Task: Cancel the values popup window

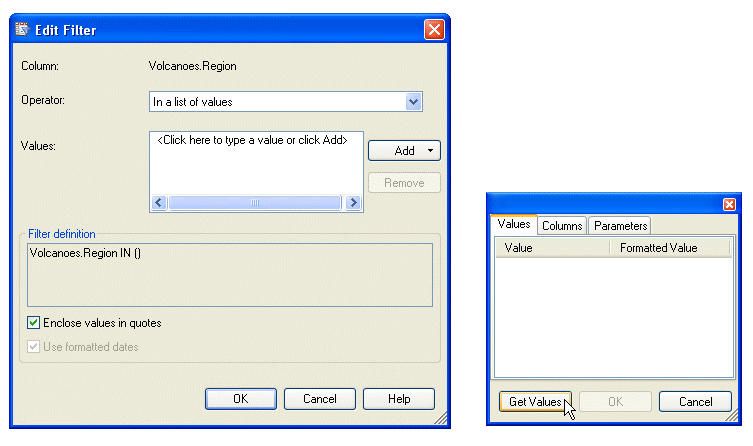Action: click(695, 402)
